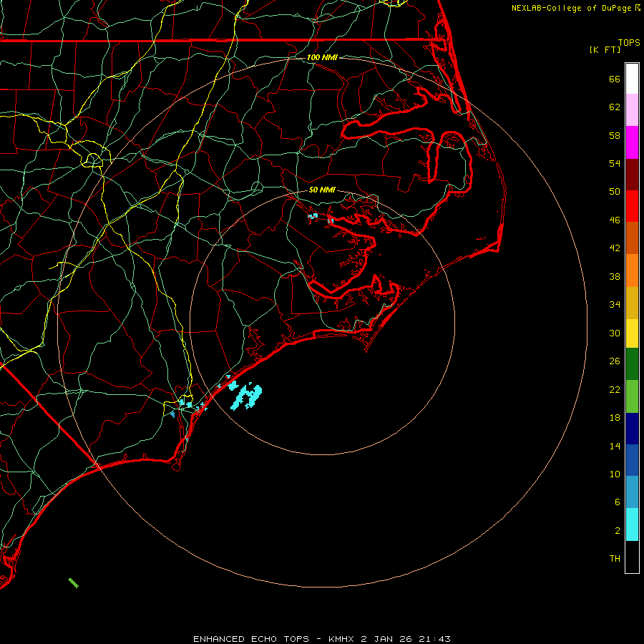This screenshot has width=644, height=644.
Task: Click the black TH threshold swatch
Action: coord(632,557)
